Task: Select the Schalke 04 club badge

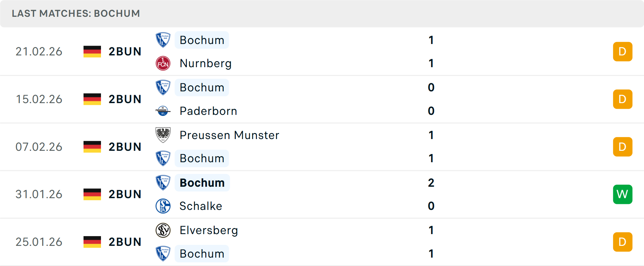Action: point(163,206)
